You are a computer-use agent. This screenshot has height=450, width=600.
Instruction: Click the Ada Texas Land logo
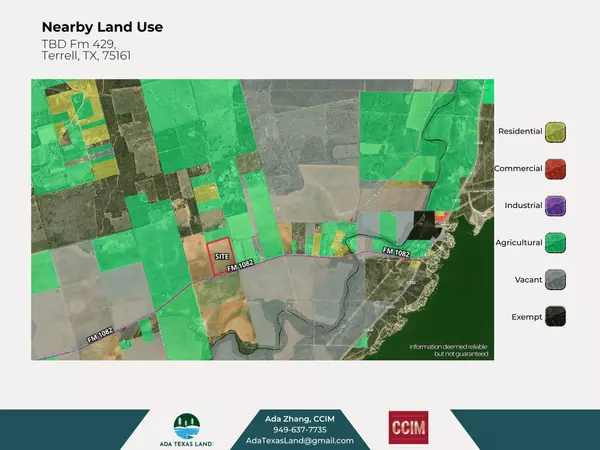point(186,430)
